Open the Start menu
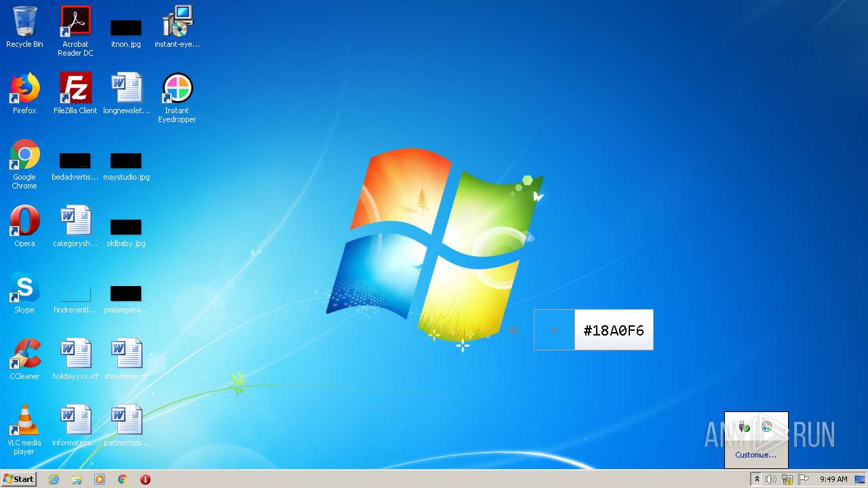The height and width of the screenshot is (488, 868). point(19,479)
